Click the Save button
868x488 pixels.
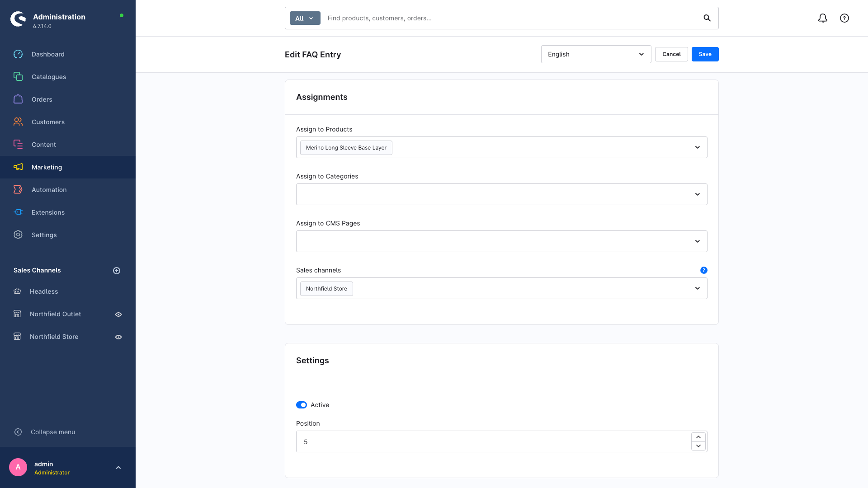point(705,54)
